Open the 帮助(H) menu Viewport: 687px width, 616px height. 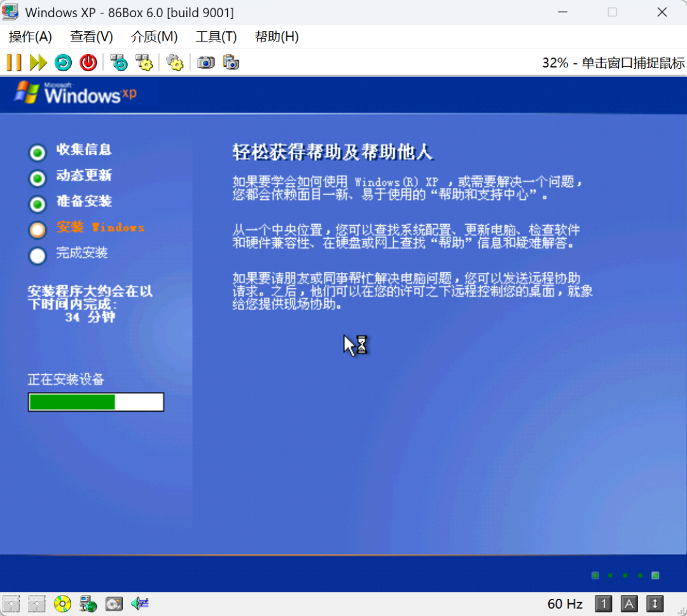click(277, 36)
